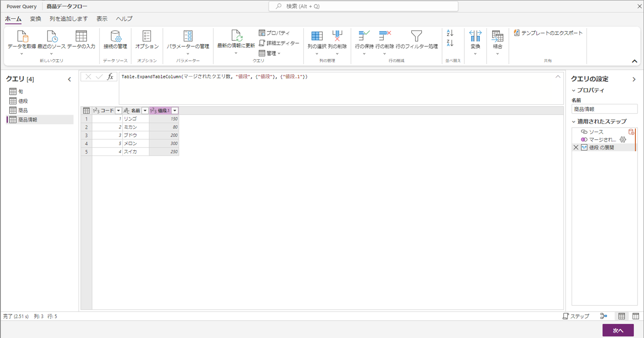
Task: Collapse the クエリ pane
Action: point(69,79)
